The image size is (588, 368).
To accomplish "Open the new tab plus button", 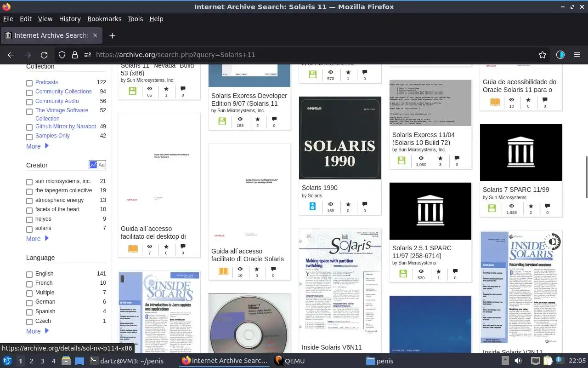I will pyautogui.click(x=112, y=35).
